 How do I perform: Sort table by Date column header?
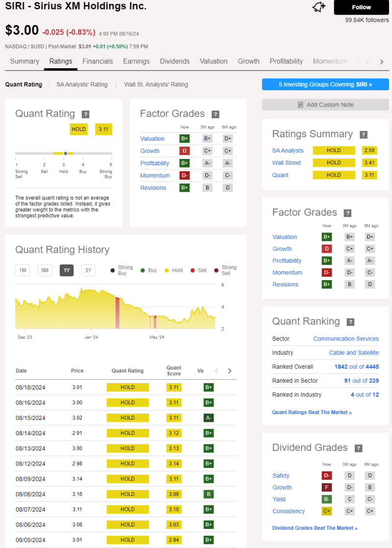coord(21,371)
